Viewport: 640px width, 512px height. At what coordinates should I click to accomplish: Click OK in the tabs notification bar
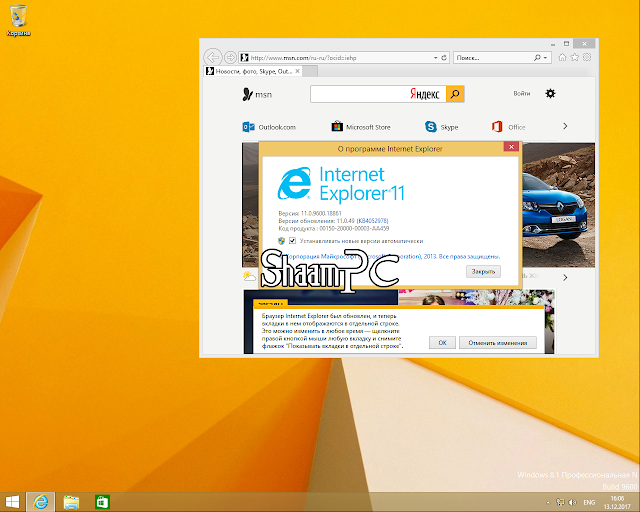pyautogui.click(x=442, y=343)
